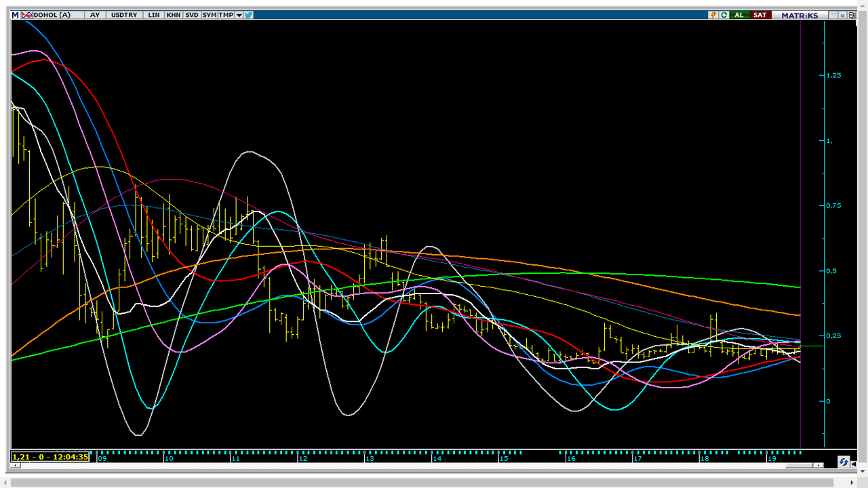Screen dimensions: 868x488
Task: Open the TMP template button
Action: point(226,15)
